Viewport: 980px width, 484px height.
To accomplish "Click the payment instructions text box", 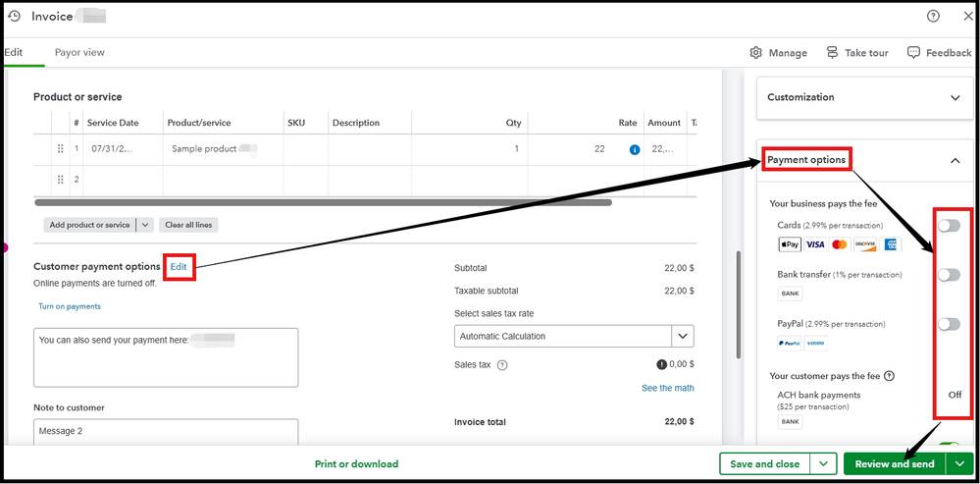I will click(166, 357).
